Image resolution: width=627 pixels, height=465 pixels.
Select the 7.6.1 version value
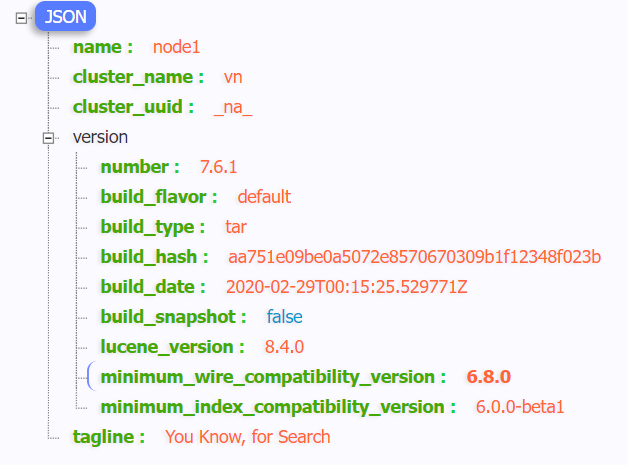tap(219, 167)
